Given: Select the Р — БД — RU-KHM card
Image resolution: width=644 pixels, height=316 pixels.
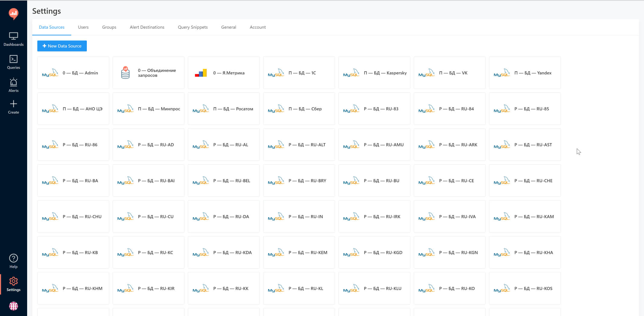Looking at the screenshot, I should tap(73, 289).
